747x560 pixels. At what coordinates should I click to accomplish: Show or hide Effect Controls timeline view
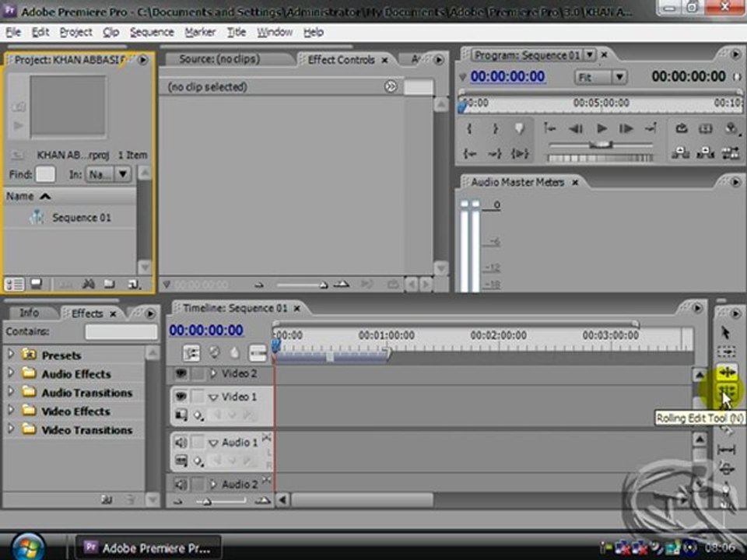[x=391, y=86]
